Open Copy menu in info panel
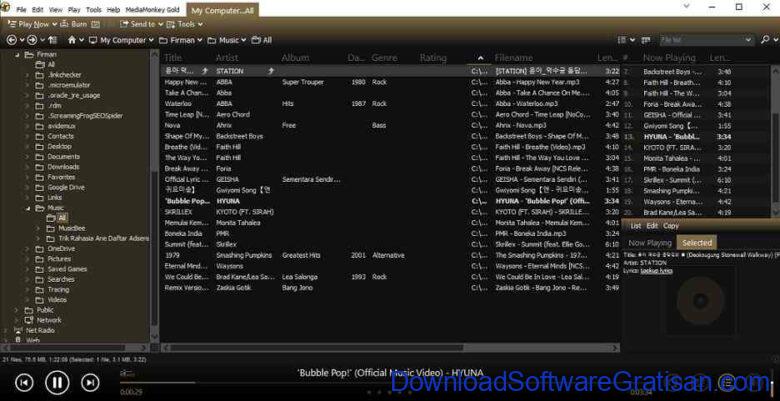 pyautogui.click(x=671, y=226)
